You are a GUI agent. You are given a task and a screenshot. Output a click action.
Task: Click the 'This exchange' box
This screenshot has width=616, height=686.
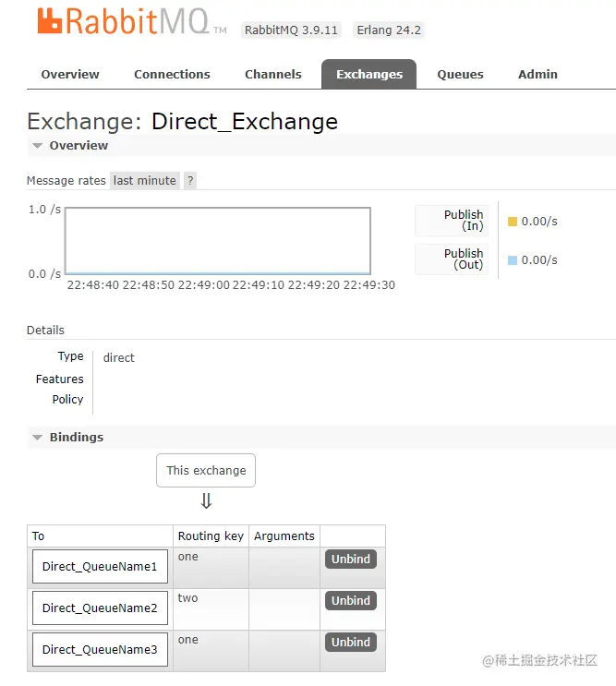(x=206, y=470)
